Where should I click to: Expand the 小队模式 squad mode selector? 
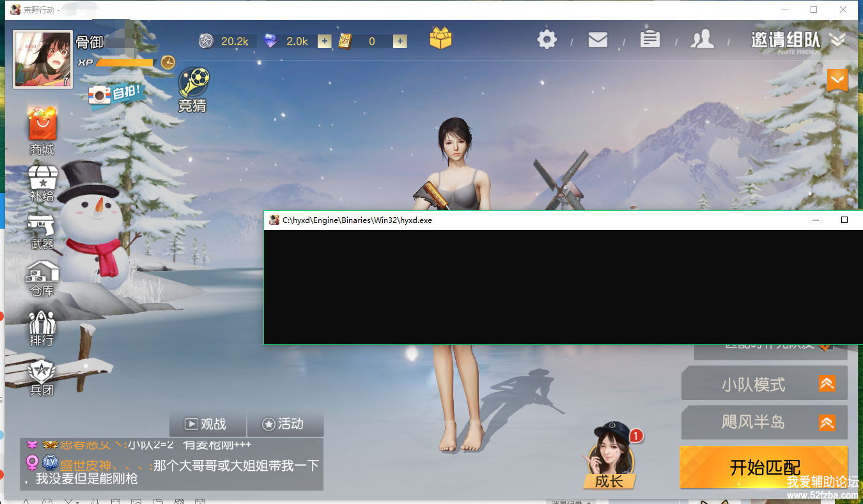[x=765, y=383]
